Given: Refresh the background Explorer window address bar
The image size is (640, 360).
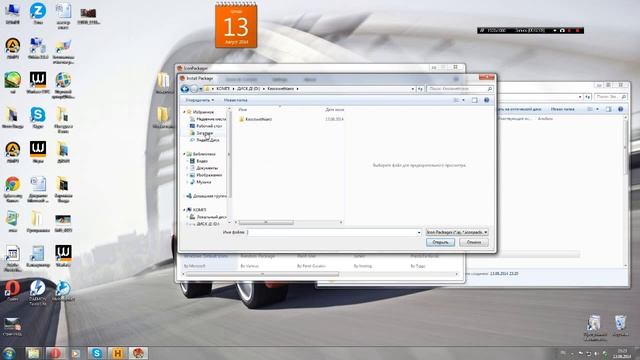Looking at the screenshot, I should [x=588, y=97].
